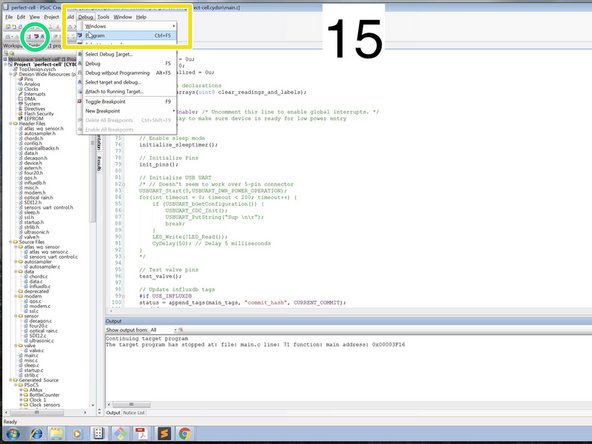This screenshot has width=592, height=444.
Task: Open Google Chrome from the taskbar
Action: (x=185, y=434)
